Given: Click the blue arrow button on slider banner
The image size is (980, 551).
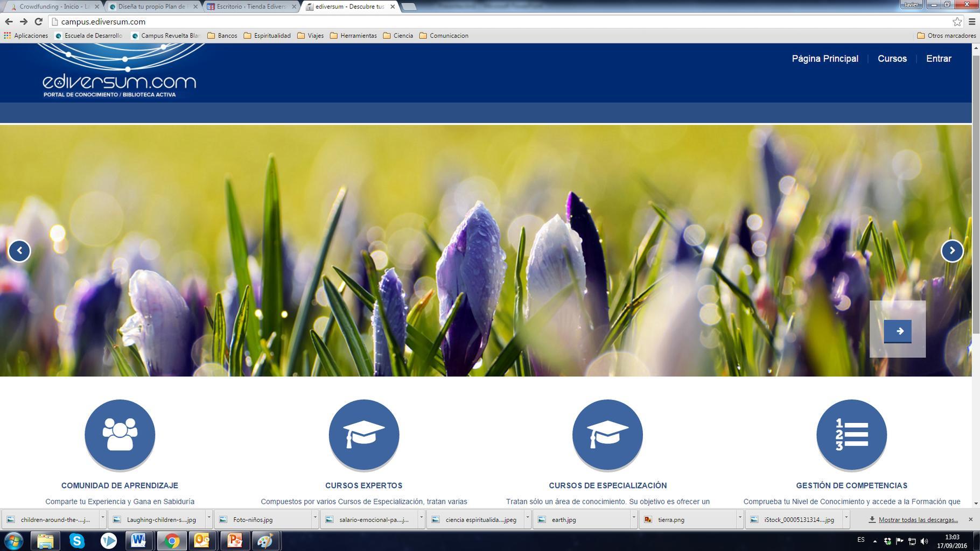Looking at the screenshot, I should 898,331.
